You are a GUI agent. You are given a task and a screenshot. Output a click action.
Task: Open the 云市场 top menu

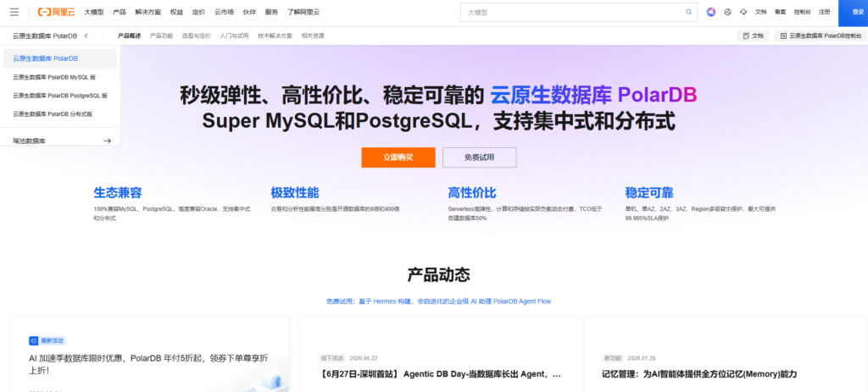(224, 12)
